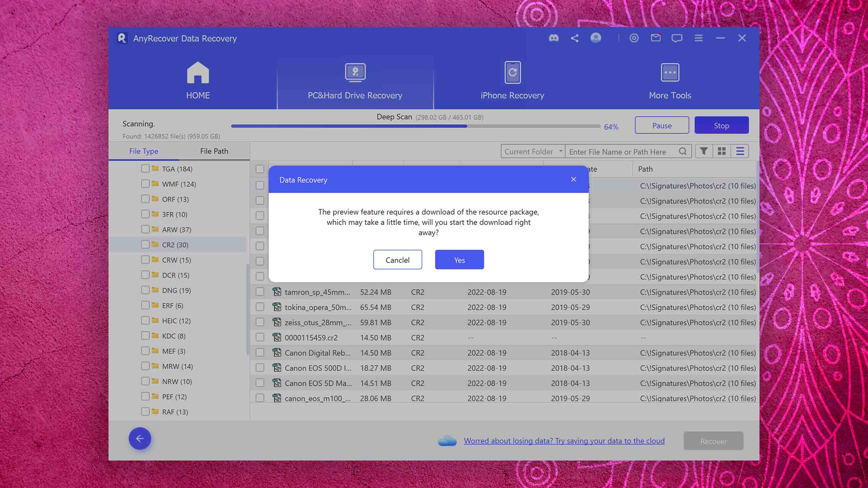Open the save data to cloud link
This screenshot has height=488, width=868.
click(x=564, y=441)
